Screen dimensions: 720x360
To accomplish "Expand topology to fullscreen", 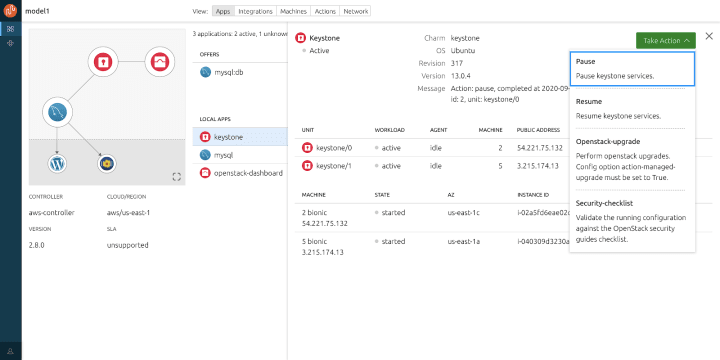I will point(176,177).
